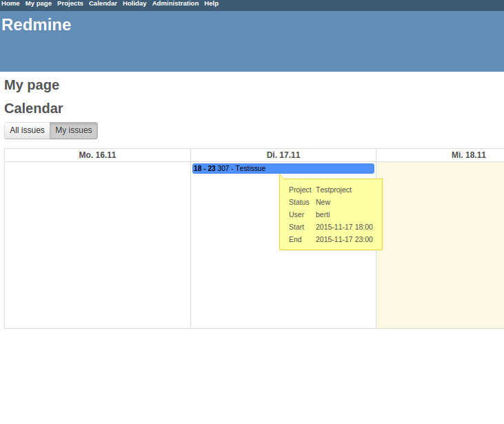The image size is (504, 424).
Task: Click the Di. 17.11 day header
Action: pyautogui.click(x=283, y=155)
